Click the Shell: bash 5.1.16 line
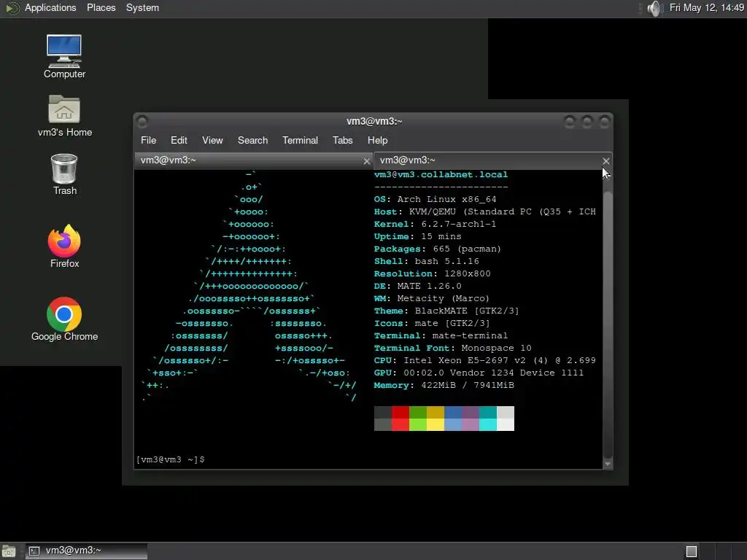This screenshot has height=560, width=747. coord(426,262)
